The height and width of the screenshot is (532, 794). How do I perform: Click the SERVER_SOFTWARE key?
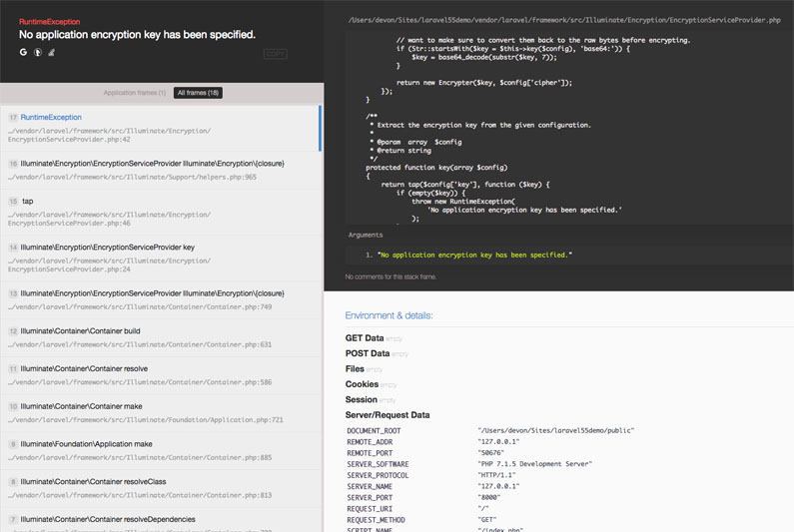pyautogui.click(x=378, y=464)
